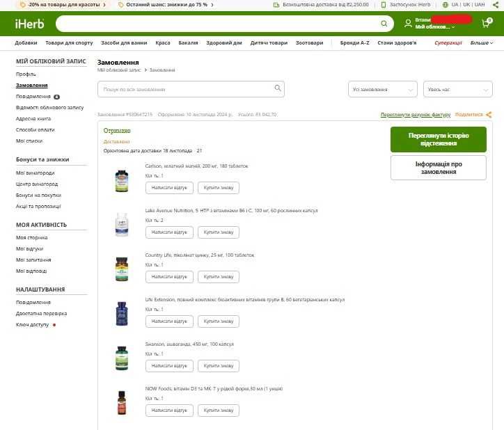Click Переглянути рахунок-фактуру link

(416, 114)
